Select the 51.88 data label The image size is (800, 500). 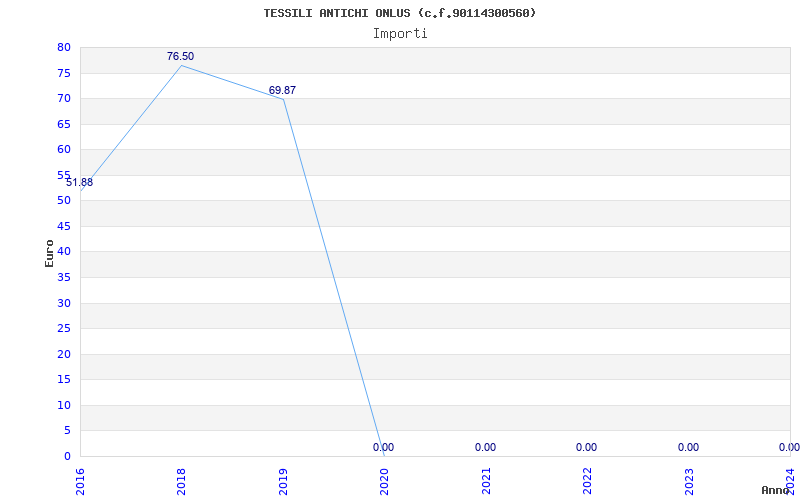[x=80, y=182]
